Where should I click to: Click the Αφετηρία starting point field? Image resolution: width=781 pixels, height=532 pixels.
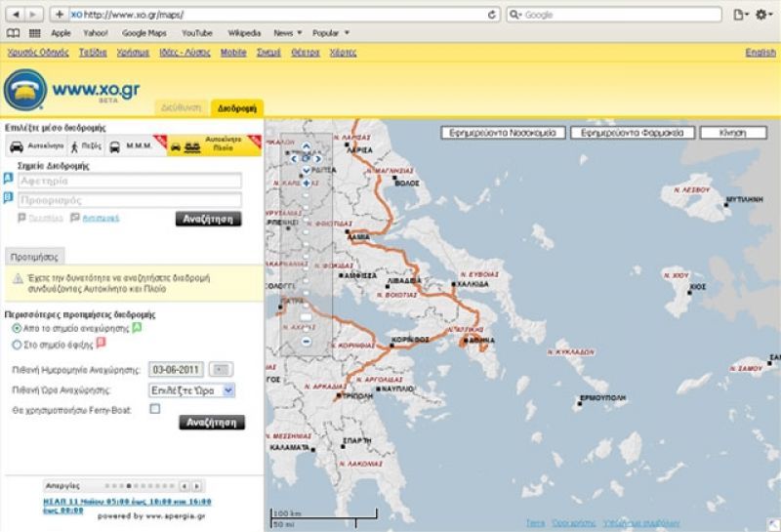(130, 181)
